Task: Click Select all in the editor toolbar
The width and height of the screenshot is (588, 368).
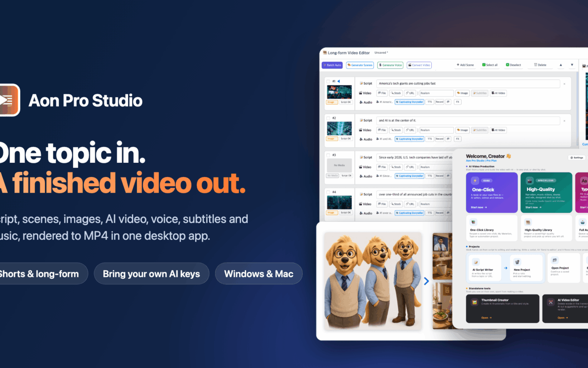Action: tap(490, 65)
